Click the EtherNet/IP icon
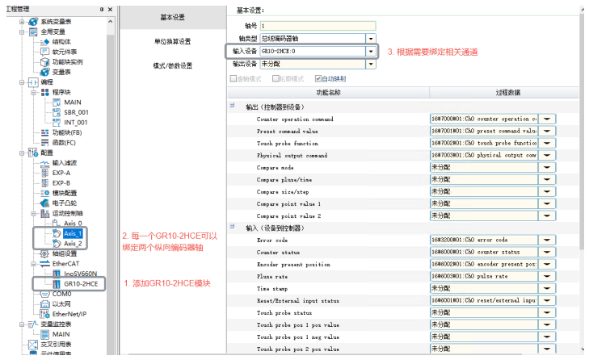This screenshot has width=589, height=364. (x=44, y=314)
